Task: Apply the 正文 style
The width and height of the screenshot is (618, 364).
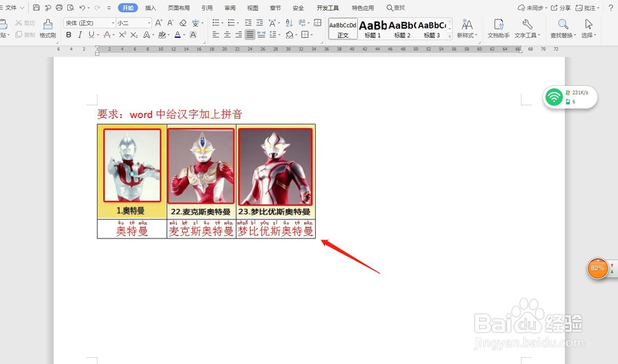Action: [343, 29]
